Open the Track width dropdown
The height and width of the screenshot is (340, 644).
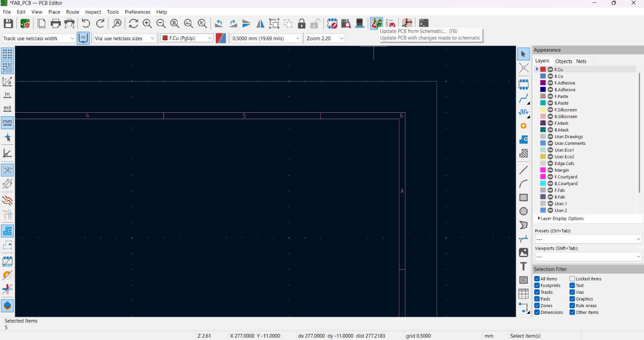pyautogui.click(x=39, y=39)
